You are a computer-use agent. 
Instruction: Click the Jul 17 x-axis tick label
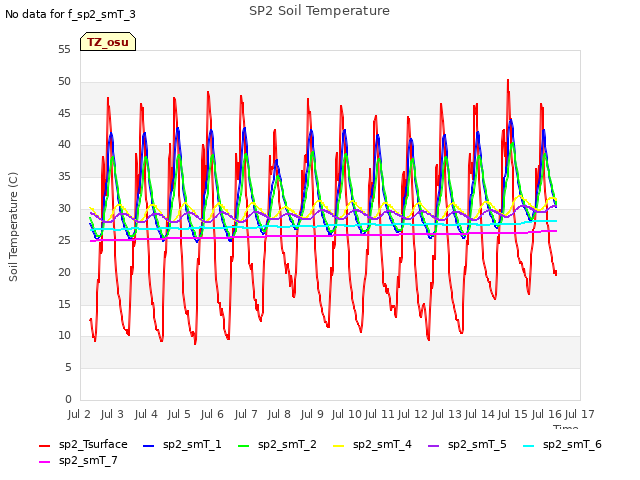(579, 414)
